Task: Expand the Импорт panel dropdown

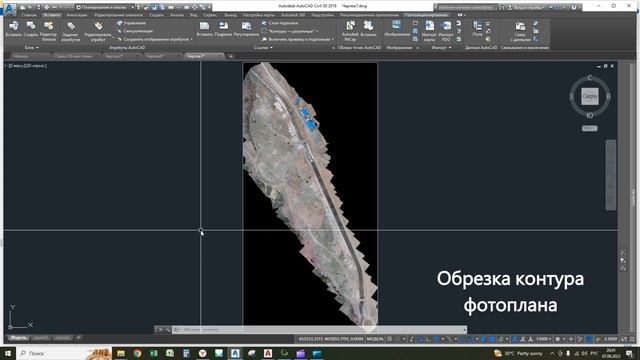Action: tap(441, 48)
